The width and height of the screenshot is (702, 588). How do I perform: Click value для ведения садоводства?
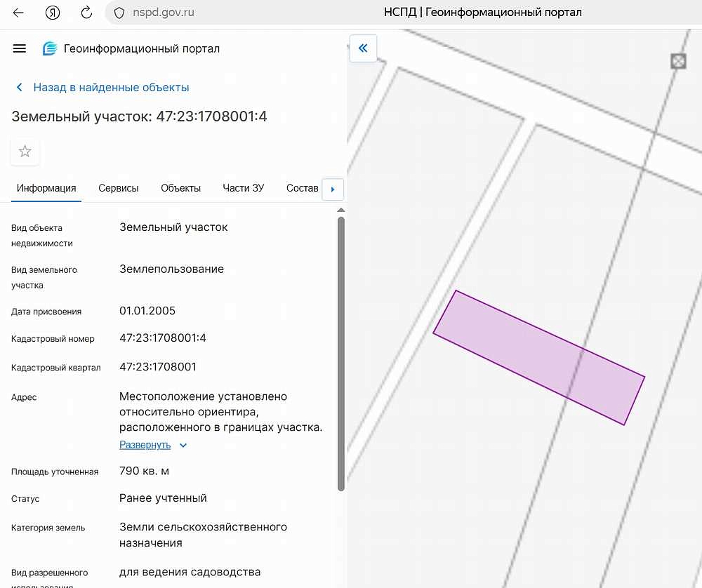[x=190, y=573]
